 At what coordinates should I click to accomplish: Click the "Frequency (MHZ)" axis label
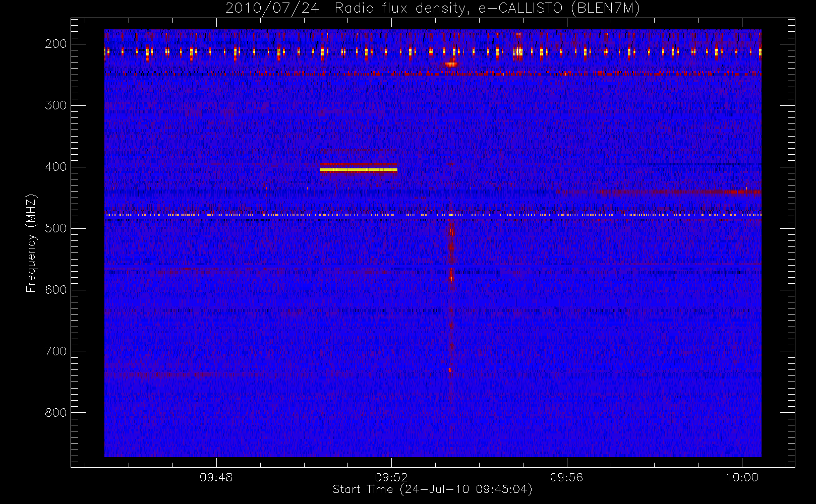(x=31, y=243)
